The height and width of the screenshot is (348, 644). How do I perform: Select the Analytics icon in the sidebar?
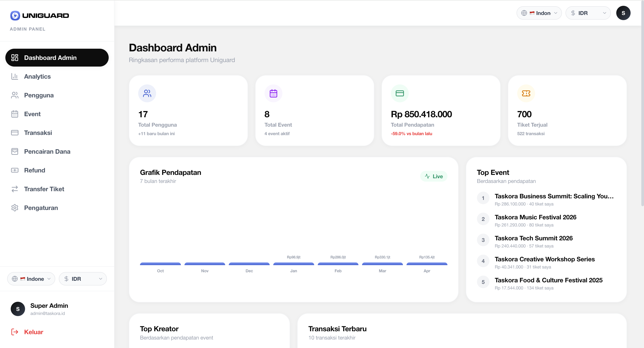point(15,76)
